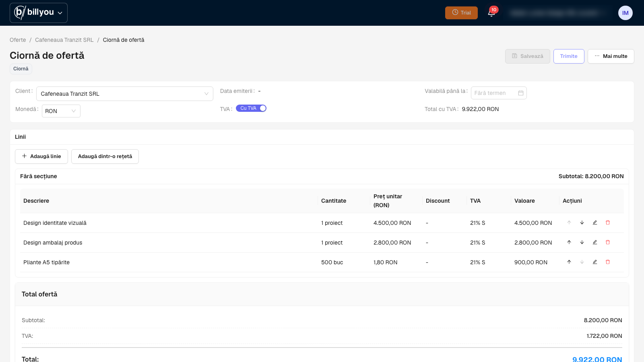644x362 pixels.
Task: Click Adaugă linie button
Action: (41, 156)
